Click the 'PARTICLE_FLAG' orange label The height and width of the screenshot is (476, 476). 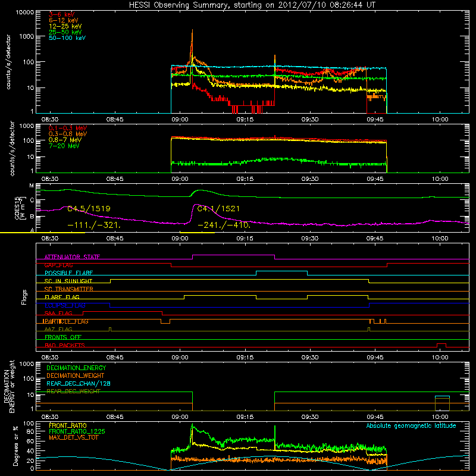(x=65, y=321)
